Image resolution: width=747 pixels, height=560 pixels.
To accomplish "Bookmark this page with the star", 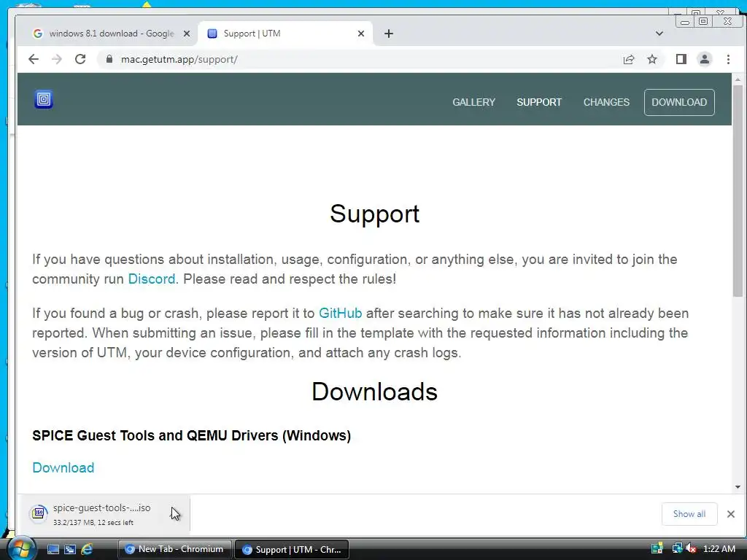I will 651,59.
